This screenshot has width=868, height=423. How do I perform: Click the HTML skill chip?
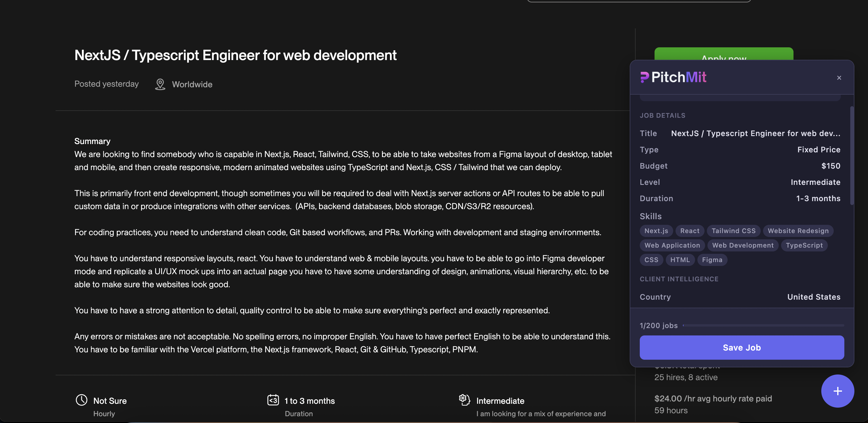(x=680, y=260)
